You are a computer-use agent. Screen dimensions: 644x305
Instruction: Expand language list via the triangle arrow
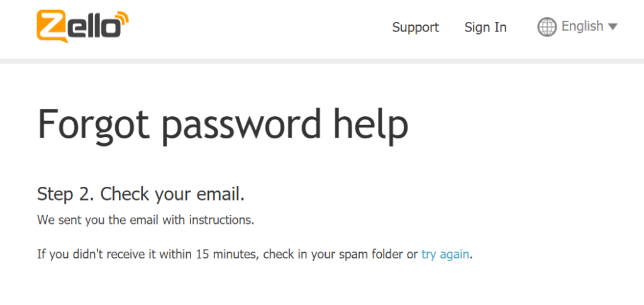point(613,27)
